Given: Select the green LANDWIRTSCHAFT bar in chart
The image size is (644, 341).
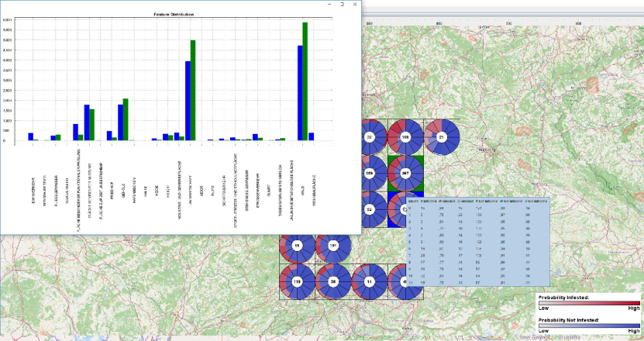Looking at the screenshot, I should point(193,91).
